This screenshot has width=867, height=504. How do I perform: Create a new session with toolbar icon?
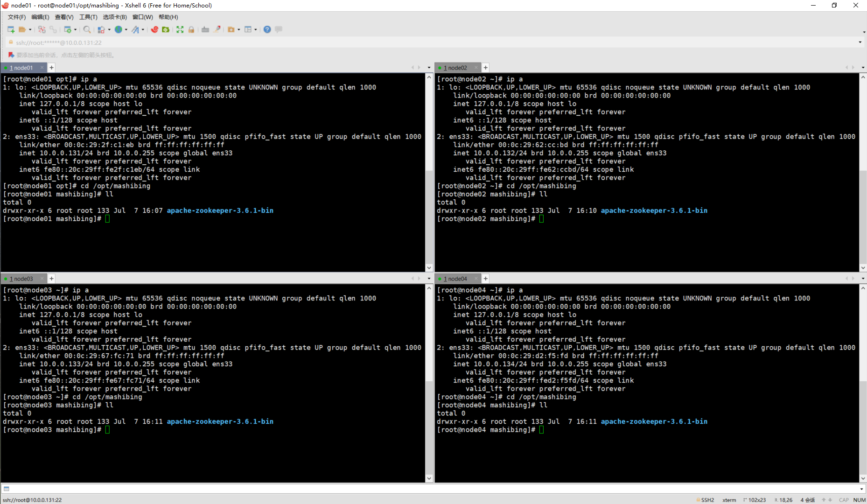click(11, 29)
